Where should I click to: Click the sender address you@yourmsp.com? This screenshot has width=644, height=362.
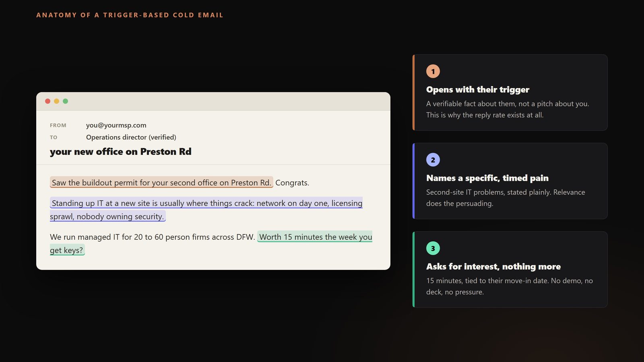116,125
